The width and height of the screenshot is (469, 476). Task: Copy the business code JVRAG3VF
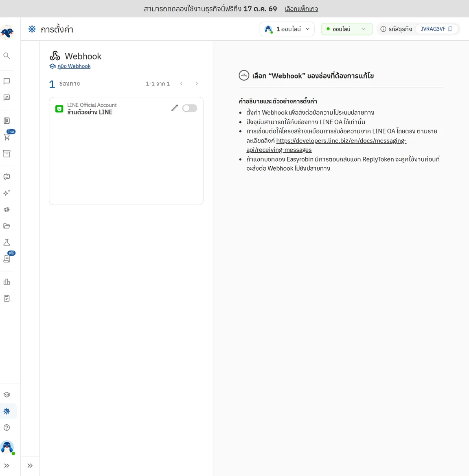[450, 29]
